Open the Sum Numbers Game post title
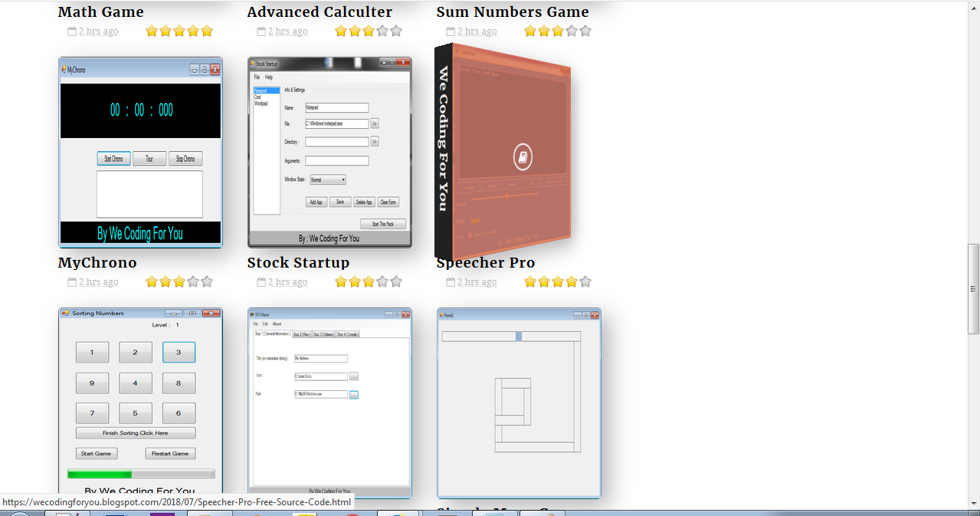This screenshot has width=980, height=516. tap(513, 12)
